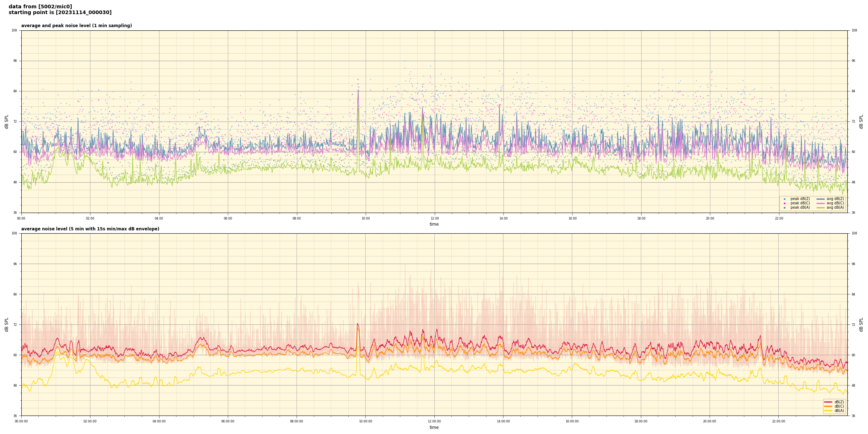868x434 pixels.
Task: Click the yellow dB(A) legend line in lower chart
Action: coord(828,410)
